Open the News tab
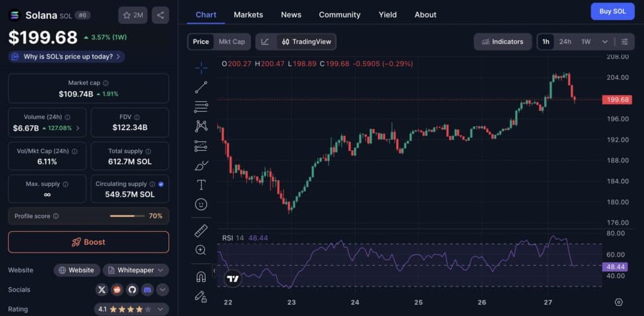Viewport: 644px width, 316px height. coord(291,15)
